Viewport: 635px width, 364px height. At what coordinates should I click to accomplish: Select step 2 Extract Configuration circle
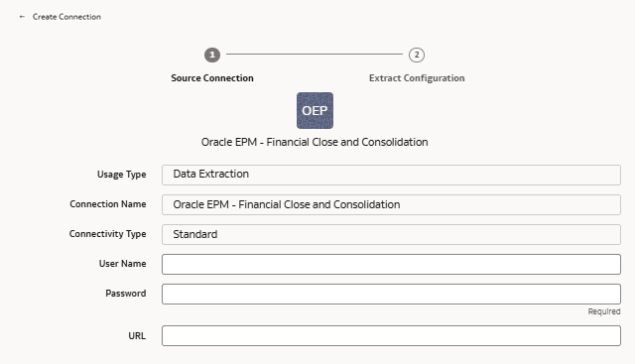click(x=417, y=55)
